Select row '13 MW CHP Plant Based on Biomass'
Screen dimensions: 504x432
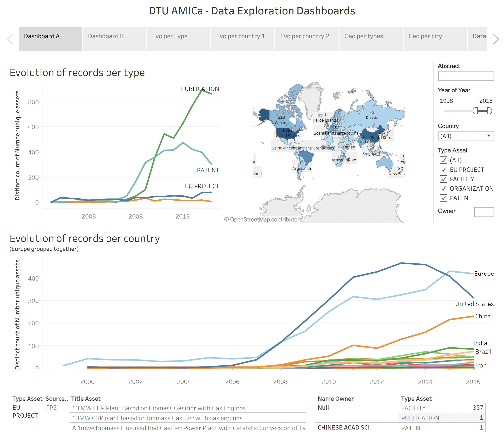coord(187,408)
